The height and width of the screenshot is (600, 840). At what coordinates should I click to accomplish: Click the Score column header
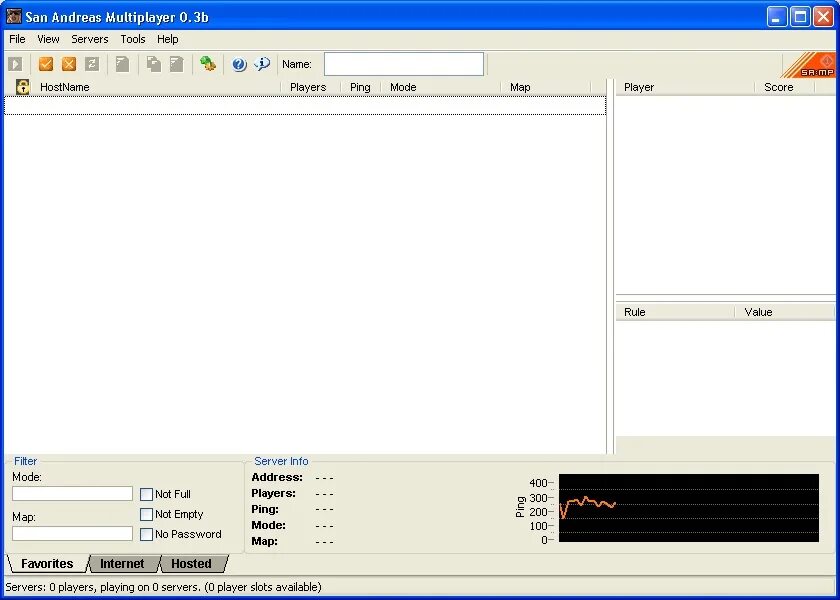(785, 87)
